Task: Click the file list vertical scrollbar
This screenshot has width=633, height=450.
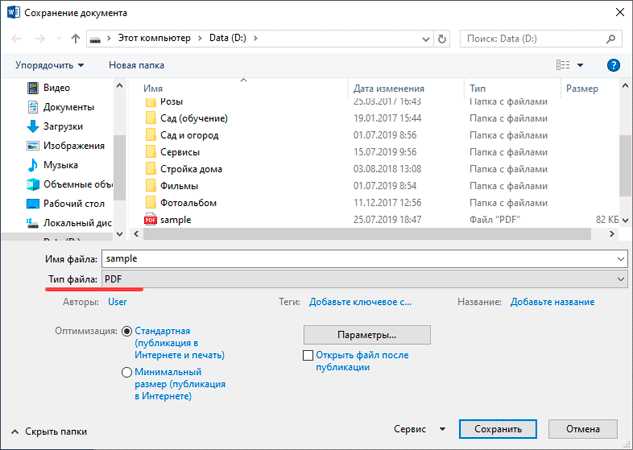Action: pyautogui.click(x=624, y=160)
